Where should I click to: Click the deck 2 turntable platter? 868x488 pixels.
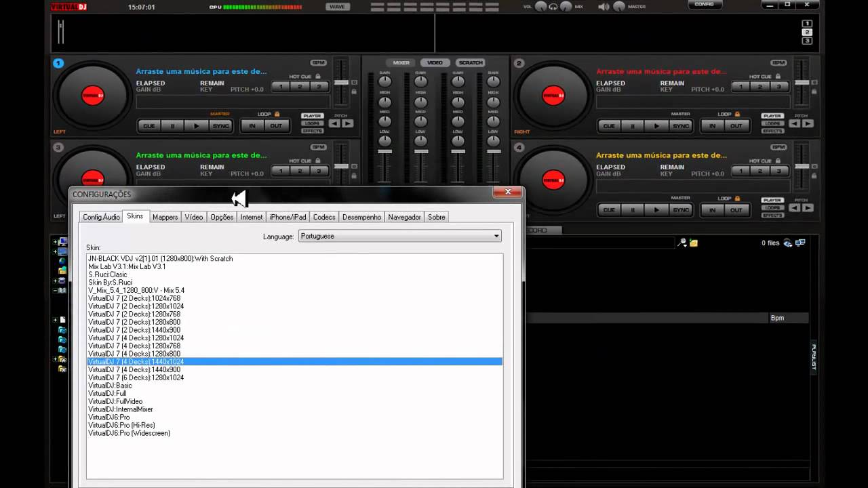pyautogui.click(x=553, y=96)
